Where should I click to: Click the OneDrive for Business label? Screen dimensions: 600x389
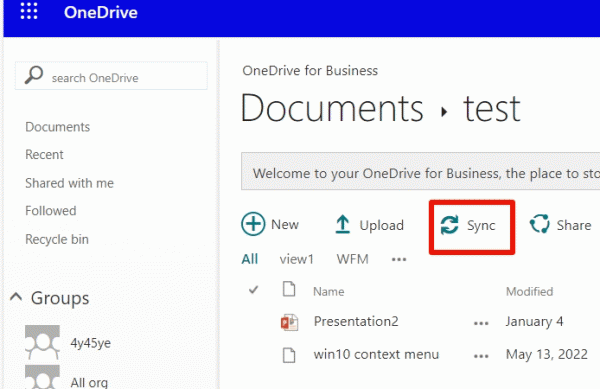[310, 71]
